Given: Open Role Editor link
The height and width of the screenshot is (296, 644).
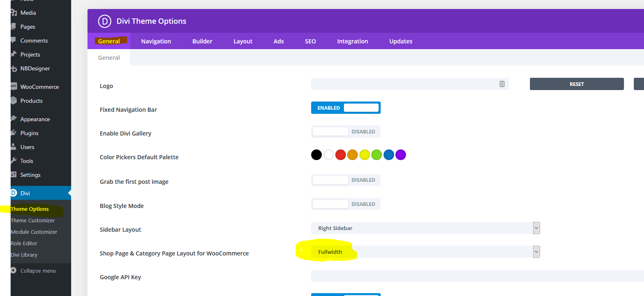Looking at the screenshot, I should 24,243.
